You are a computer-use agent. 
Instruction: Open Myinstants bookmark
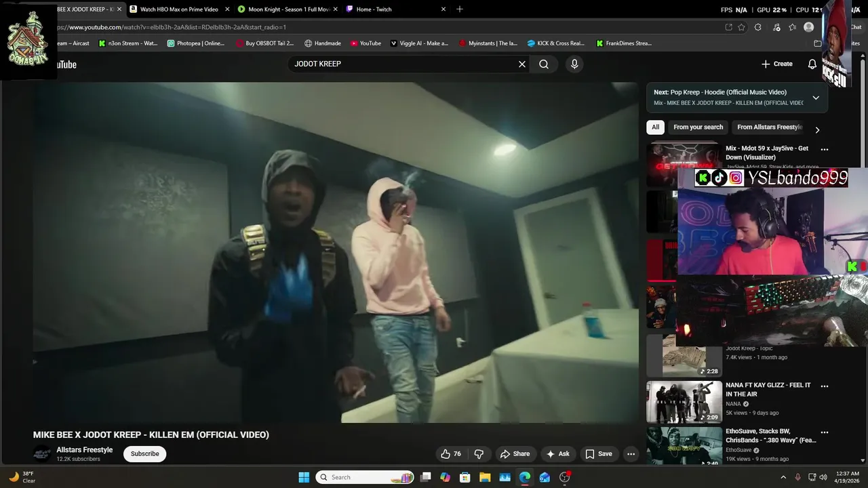488,43
